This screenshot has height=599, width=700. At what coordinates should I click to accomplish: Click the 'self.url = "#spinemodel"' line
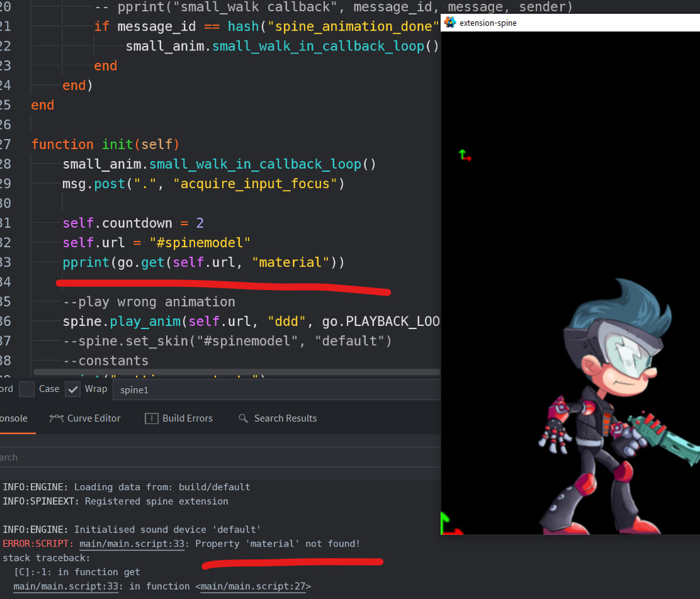click(x=156, y=242)
